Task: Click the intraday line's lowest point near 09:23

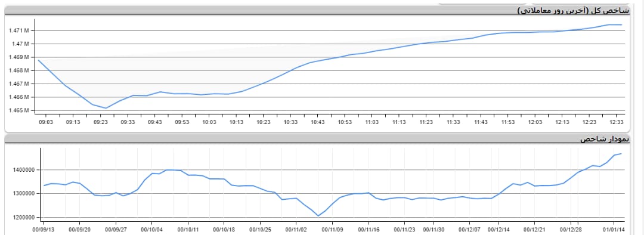Action: (x=106, y=108)
